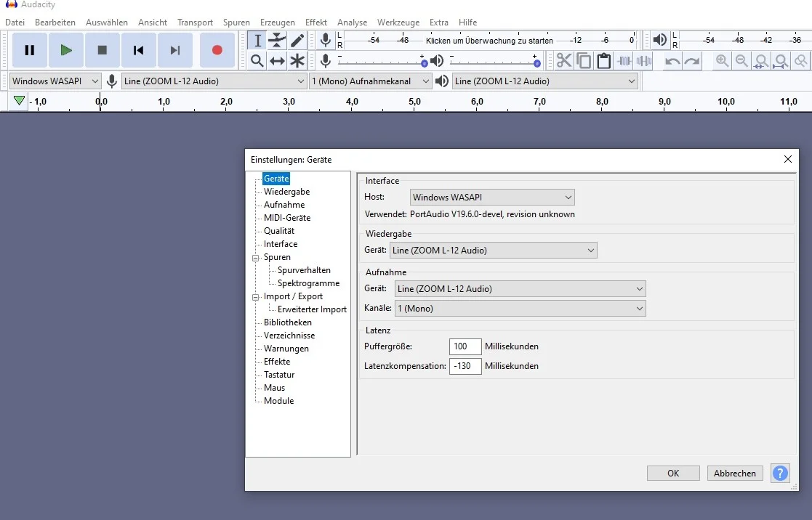Click the Pause playback button
Viewport: 812px width, 520px height.
point(30,50)
